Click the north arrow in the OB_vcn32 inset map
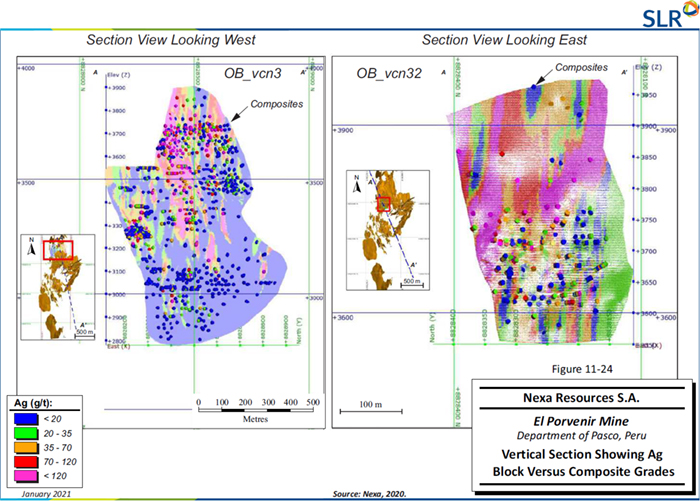The width and height of the screenshot is (700, 501). pyautogui.click(x=357, y=184)
